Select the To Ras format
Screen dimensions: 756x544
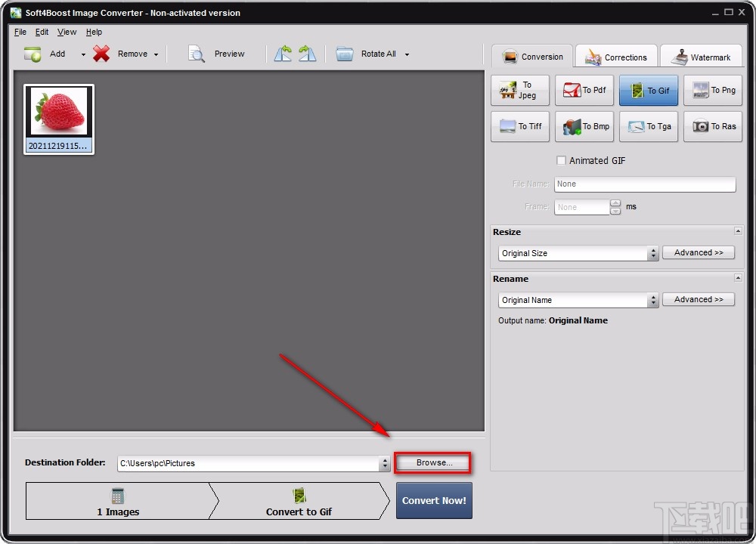point(713,126)
